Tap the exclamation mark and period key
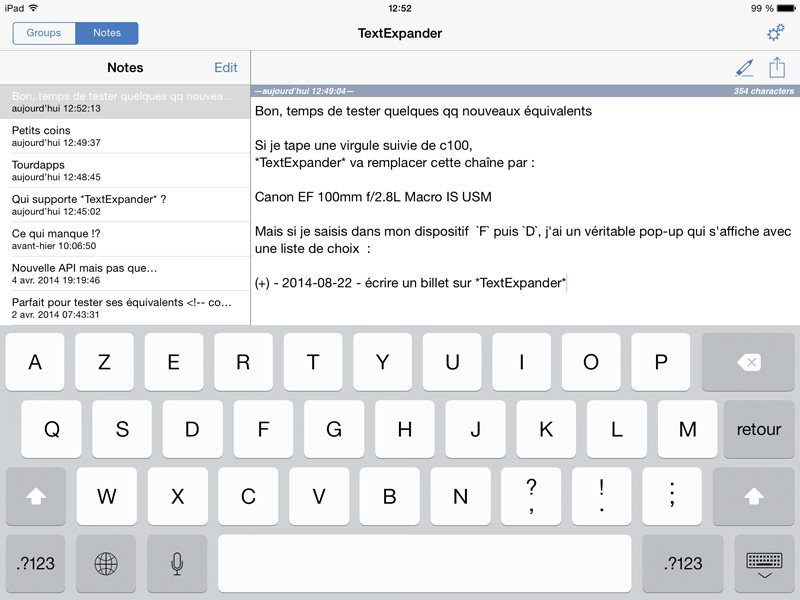800x600 pixels. point(602,496)
